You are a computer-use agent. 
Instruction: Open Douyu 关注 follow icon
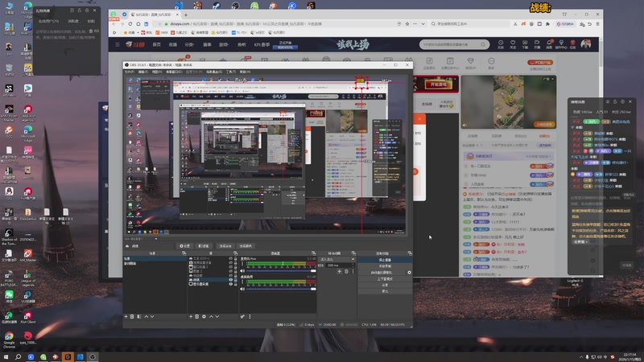tap(513, 44)
